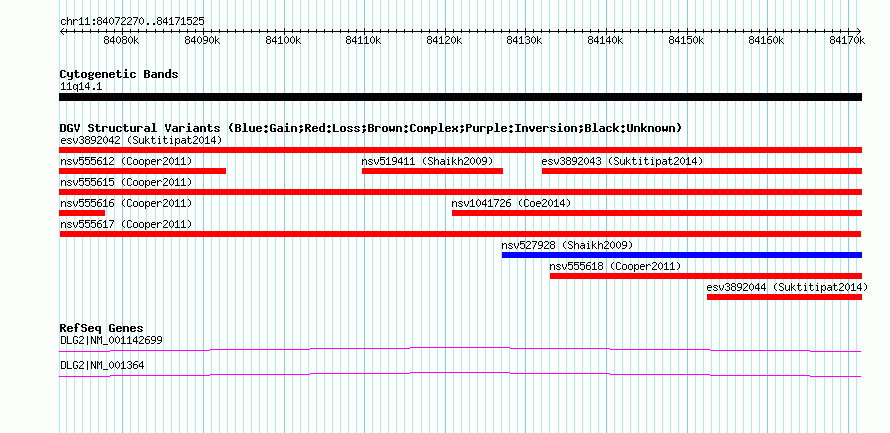
Task: Select the 84080k ruler tick label
Action: [121, 40]
